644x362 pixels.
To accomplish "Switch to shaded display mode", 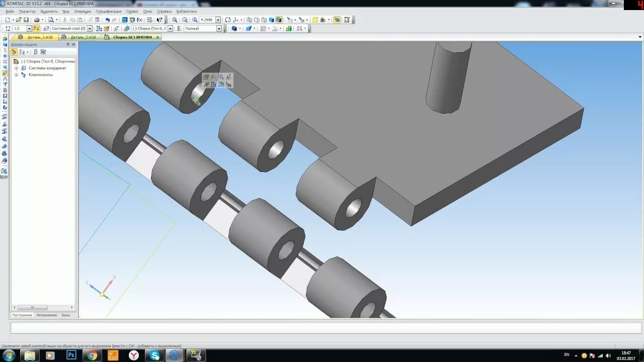I will (272, 20).
